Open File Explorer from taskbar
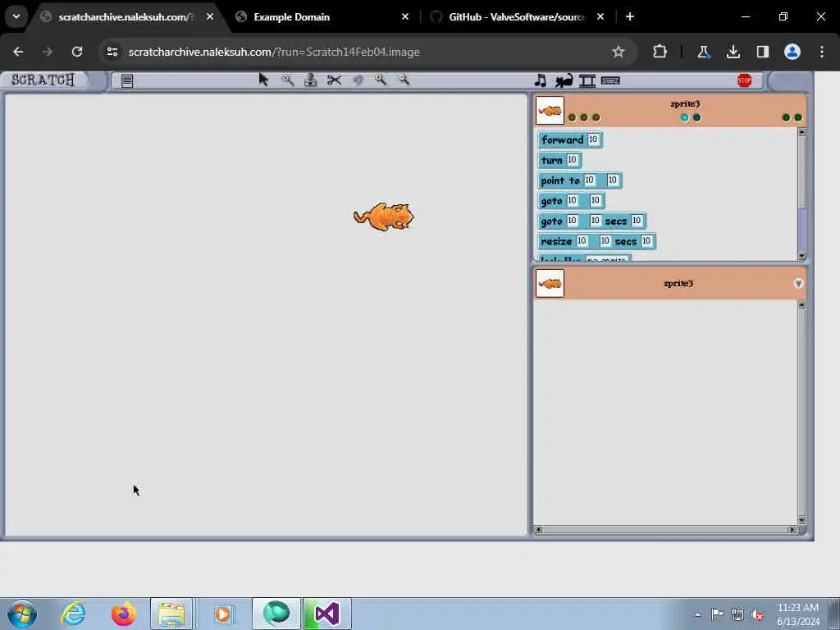Image resolution: width=840 pixels, height=630 pixels. pos(171,614)
